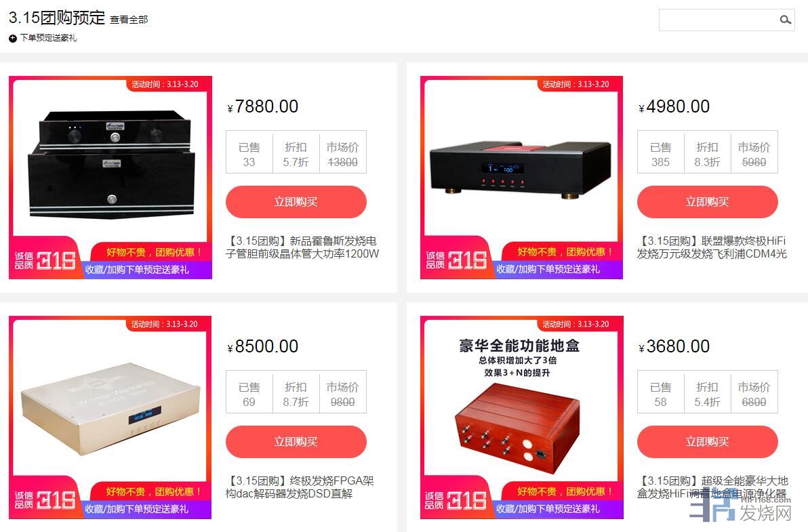Click the search magnifier icon
The height and width of the screenshot is (532, 808).
(x=785, y=20)
